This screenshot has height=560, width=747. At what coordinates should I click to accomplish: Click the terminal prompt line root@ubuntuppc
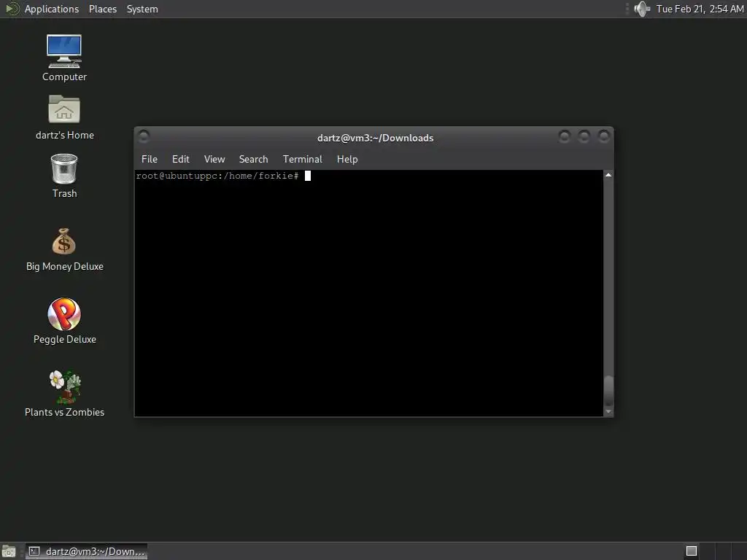pos(217,176)
